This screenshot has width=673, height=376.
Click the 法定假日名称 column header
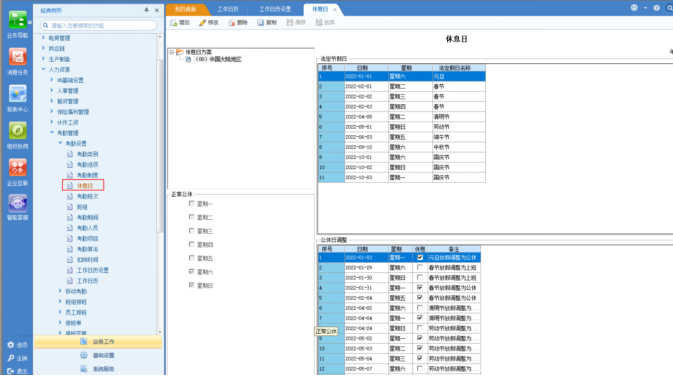pos(459,68)
